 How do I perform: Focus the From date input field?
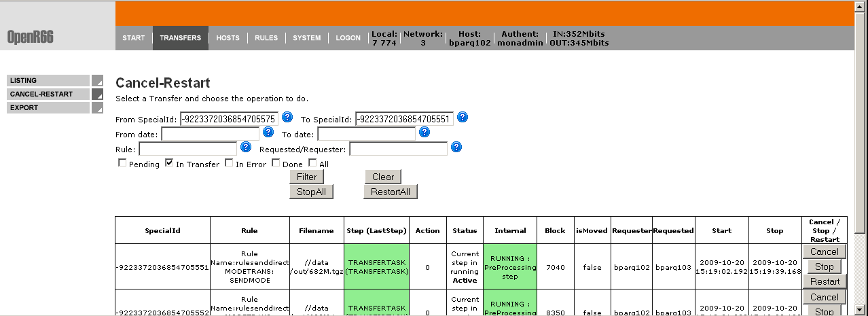pyautogui.click(x=210, y=134)
